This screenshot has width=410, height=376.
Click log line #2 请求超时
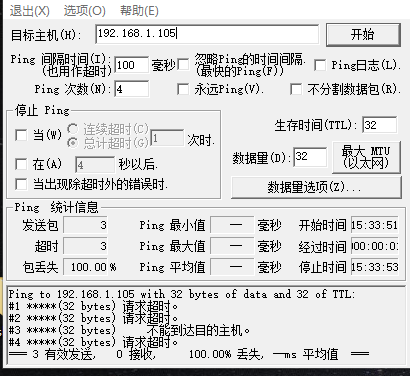pyautogui.click(x=93, y=318)
